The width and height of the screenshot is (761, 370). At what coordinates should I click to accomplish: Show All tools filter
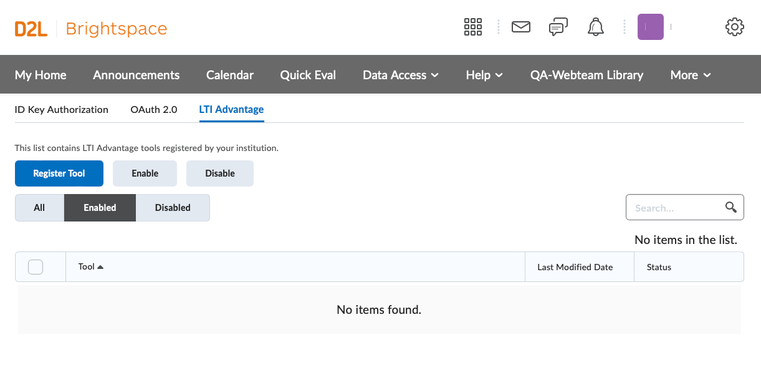(39, 208)
